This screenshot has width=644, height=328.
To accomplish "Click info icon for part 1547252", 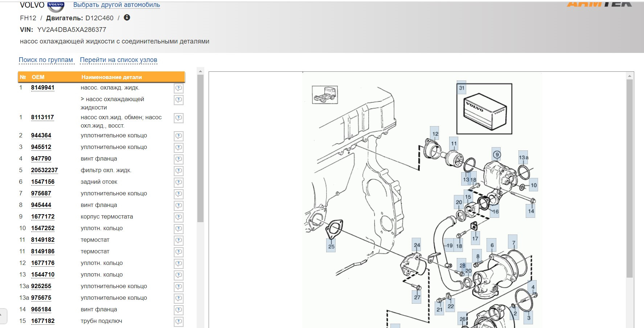I will pyautogui.click(x=179, y=229).
